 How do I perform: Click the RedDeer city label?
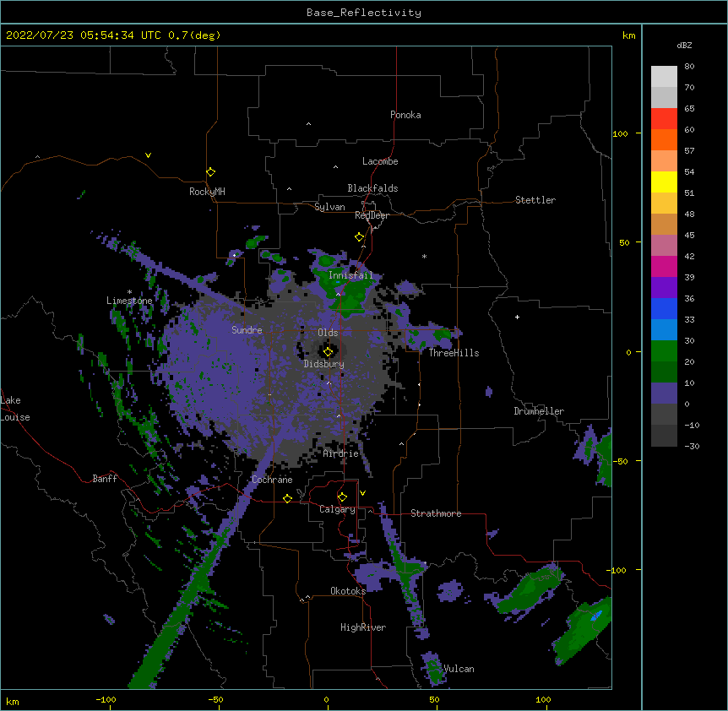[x=372, y=215]
